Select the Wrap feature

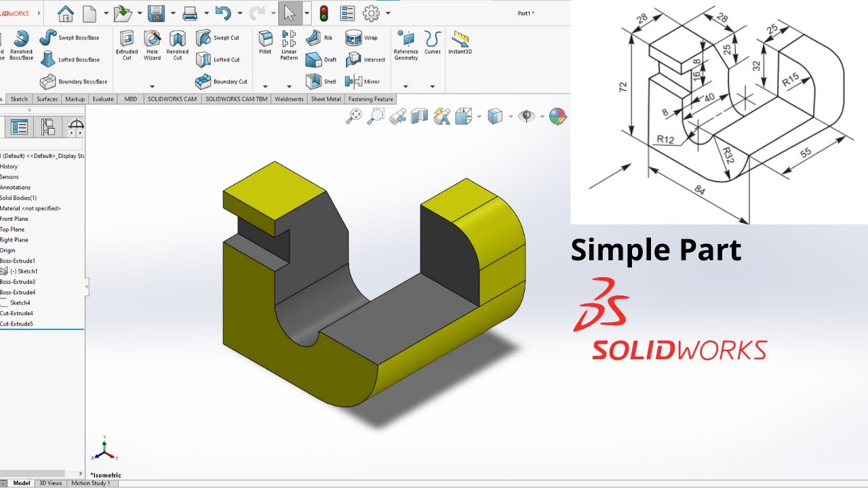point(361,38)
